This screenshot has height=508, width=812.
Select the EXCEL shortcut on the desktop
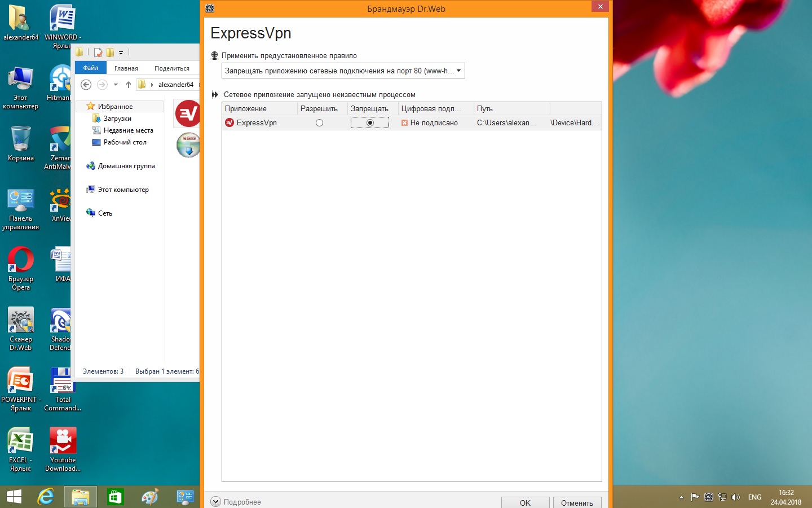pos(21,450)
